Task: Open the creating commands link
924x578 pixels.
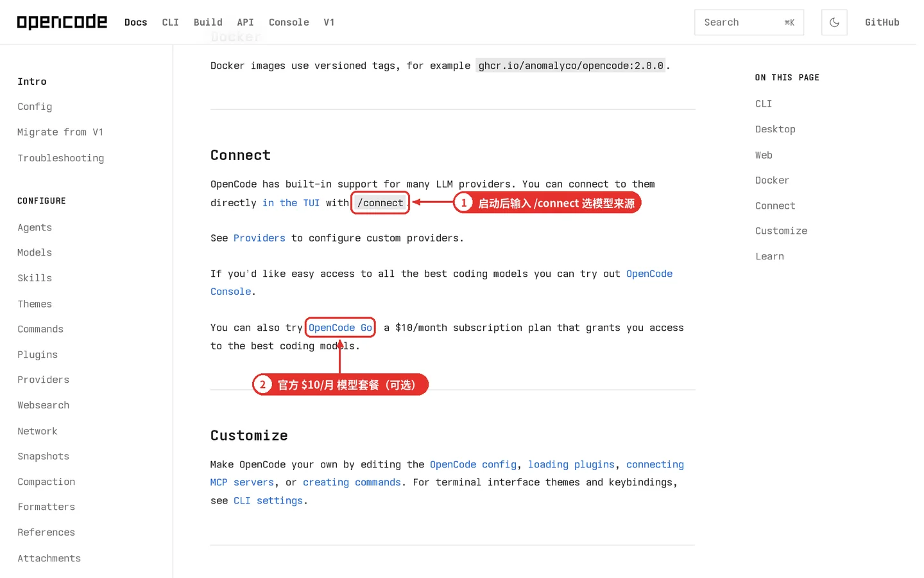Action: (x=352, y=482)
